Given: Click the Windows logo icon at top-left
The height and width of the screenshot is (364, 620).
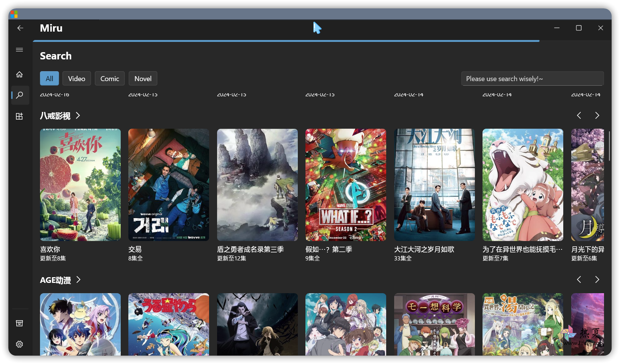Looking at the screenshot, I should (x=14, y=14).
